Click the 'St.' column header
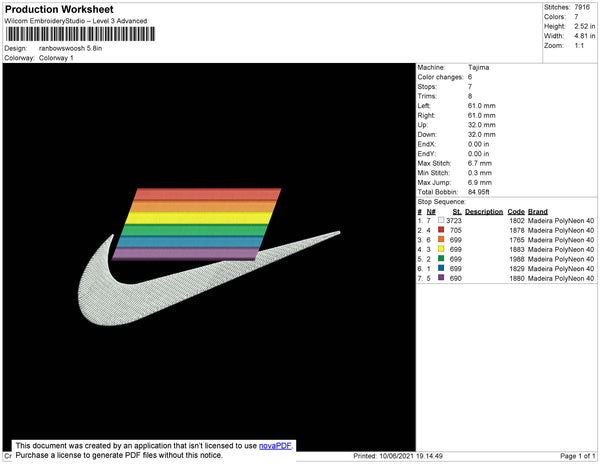The width and height of the screenshot is (600, 464). tap(457, 212)
